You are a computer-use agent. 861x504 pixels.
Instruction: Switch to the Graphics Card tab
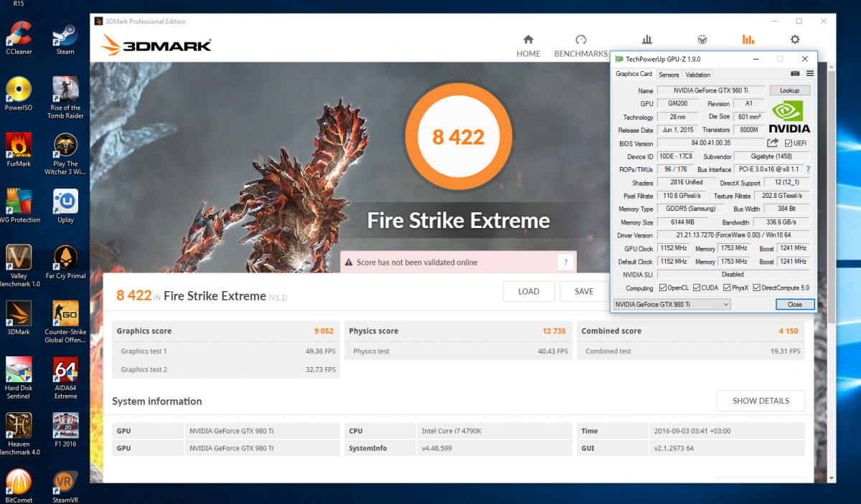[x=634, y=74]
